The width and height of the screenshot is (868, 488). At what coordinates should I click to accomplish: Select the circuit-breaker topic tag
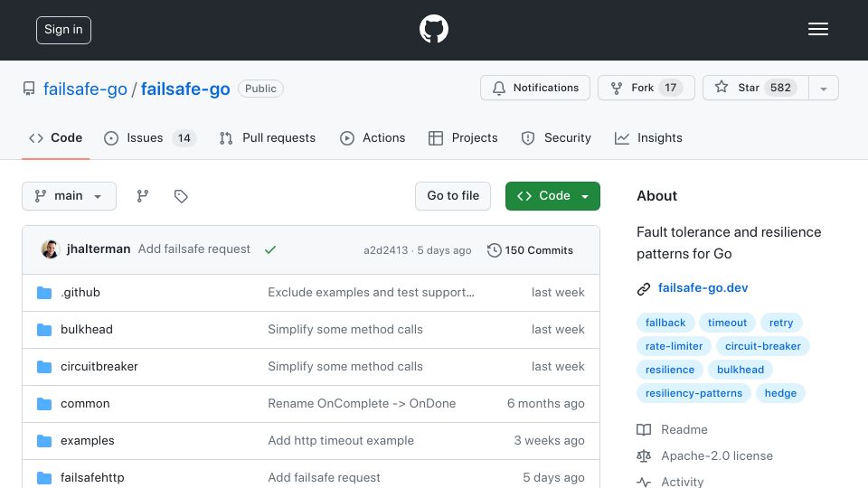tap(763, 346)
